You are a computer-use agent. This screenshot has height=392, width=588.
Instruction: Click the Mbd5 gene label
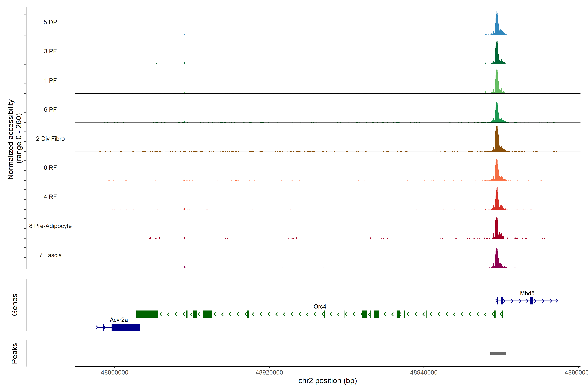point(527,293)
